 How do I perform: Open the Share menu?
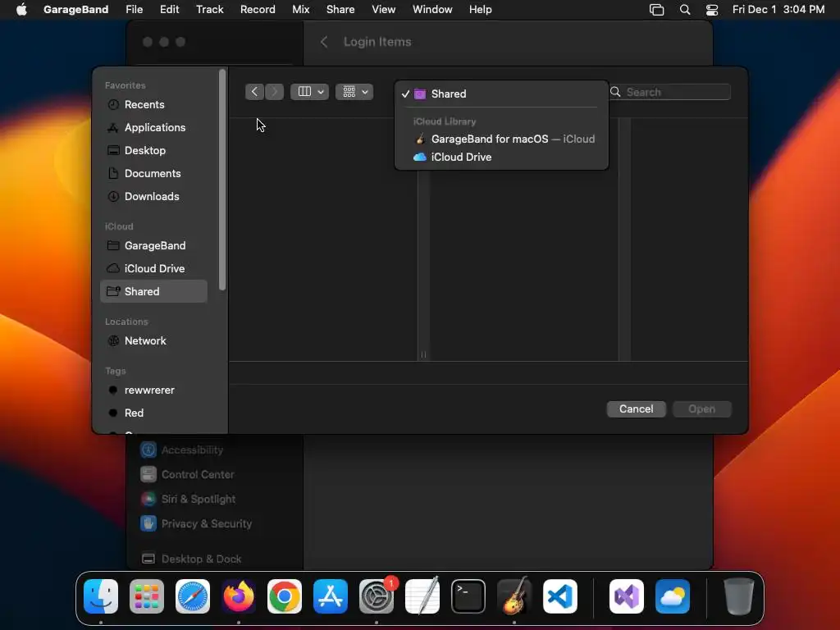pos(340,9)
